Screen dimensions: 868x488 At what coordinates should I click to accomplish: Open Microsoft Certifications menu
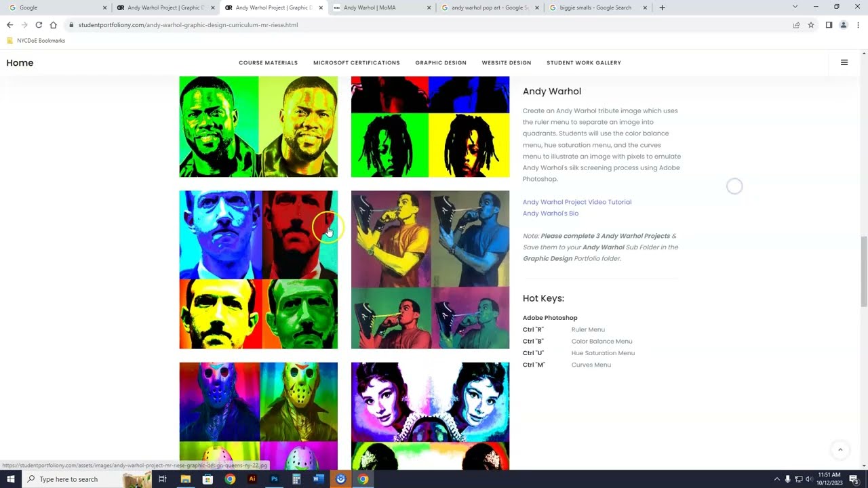pos(357,63)
